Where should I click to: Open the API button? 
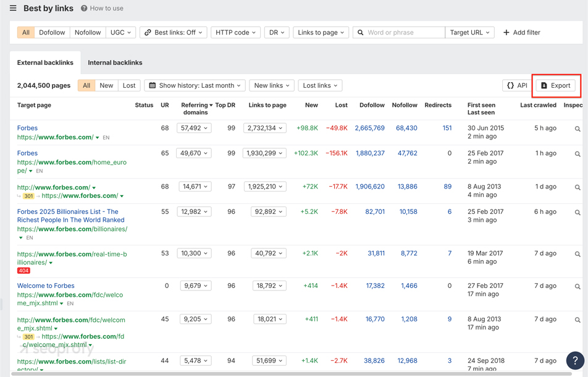pos(517,85)
